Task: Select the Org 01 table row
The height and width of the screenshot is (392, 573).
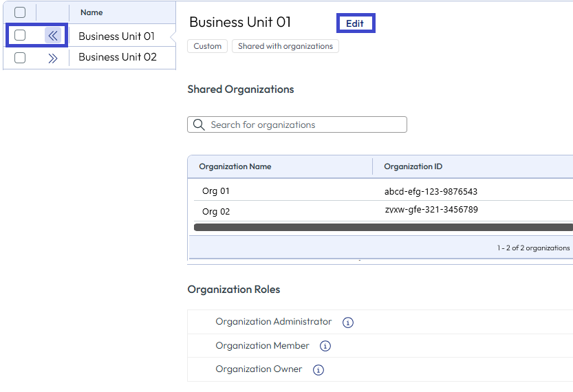Action: tap(380, 190)
